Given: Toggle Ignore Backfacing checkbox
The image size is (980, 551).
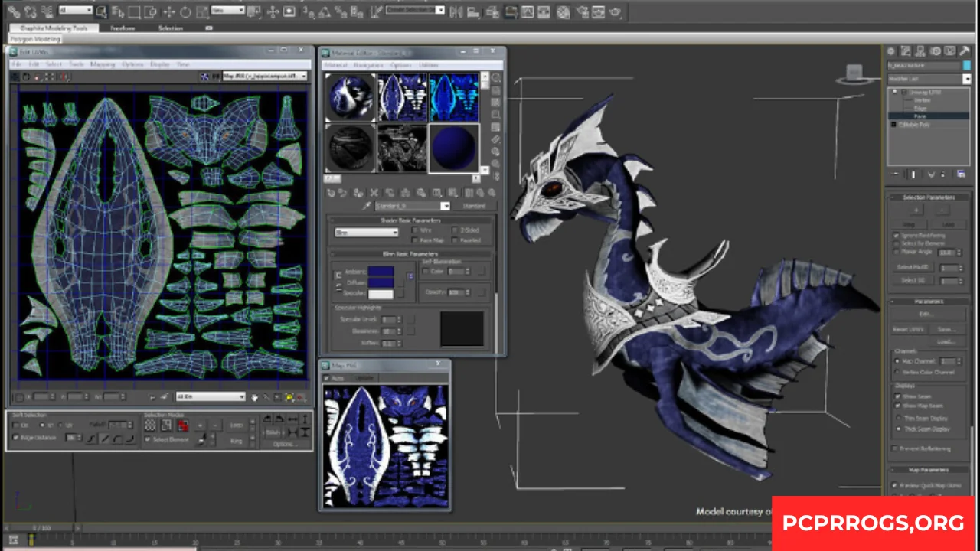Looking at the screenshot, I should click(896, 235).
